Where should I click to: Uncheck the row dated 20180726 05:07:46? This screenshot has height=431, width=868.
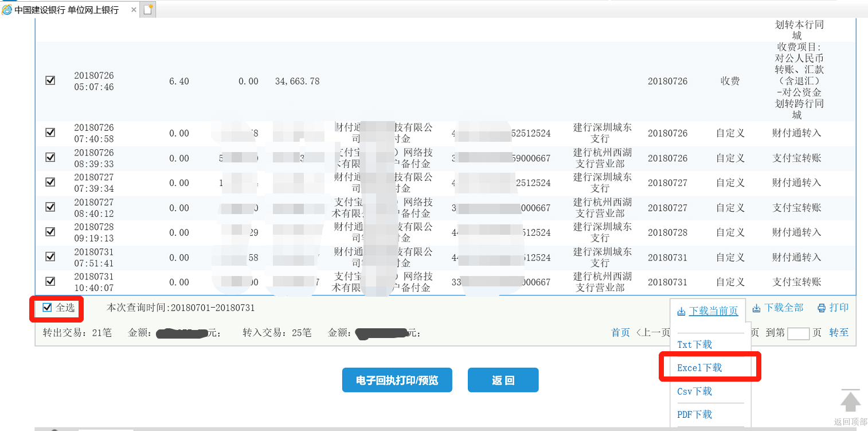tap(50, 81)
